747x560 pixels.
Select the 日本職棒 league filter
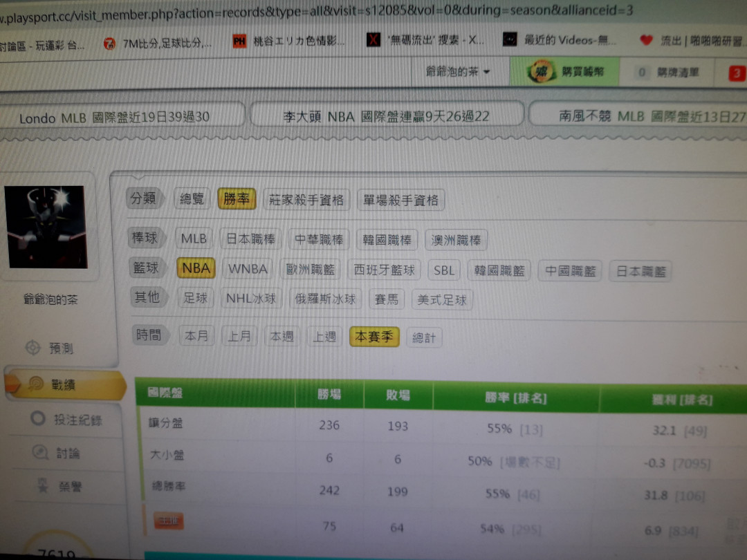point(250,239)
